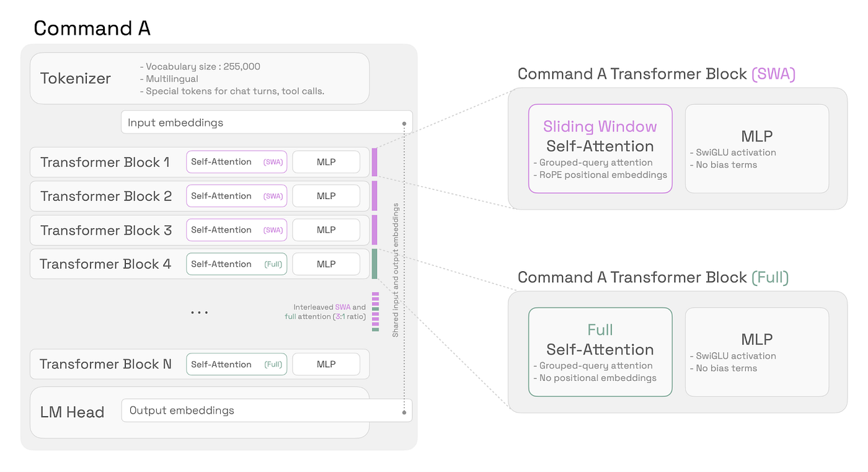Click the purple bar beside Transformer Block 3
868x472 pixels.
point(374,230)
